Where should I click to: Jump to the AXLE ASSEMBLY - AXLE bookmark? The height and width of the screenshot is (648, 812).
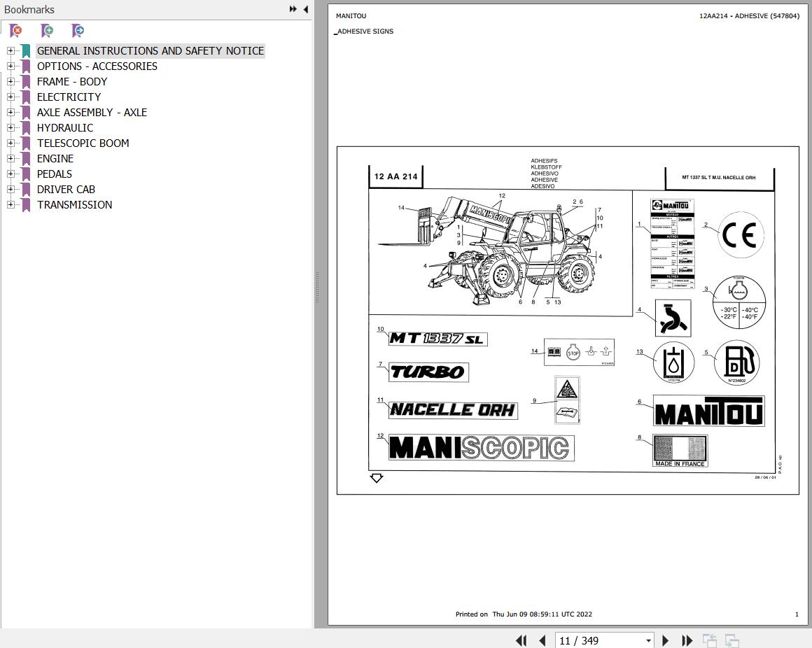[92, 112]
